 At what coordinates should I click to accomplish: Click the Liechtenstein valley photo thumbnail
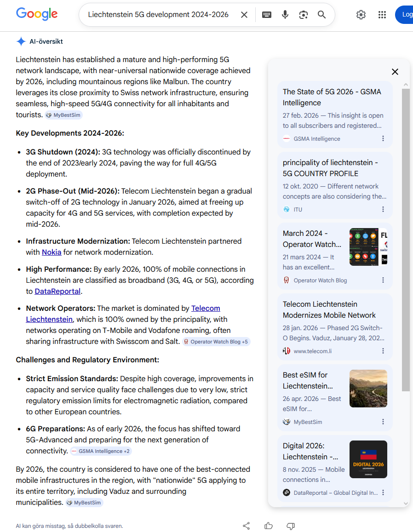368,389
